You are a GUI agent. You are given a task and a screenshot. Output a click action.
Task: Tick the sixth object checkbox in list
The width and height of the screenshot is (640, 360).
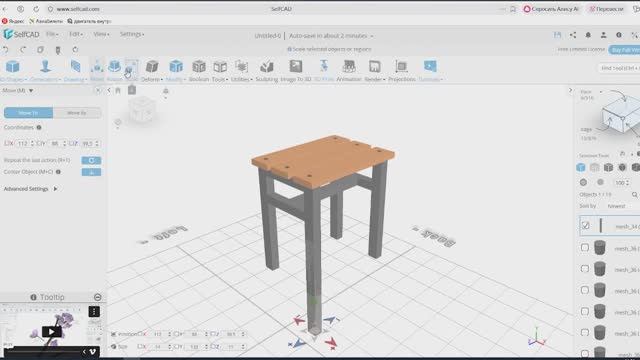coord(585,333)
